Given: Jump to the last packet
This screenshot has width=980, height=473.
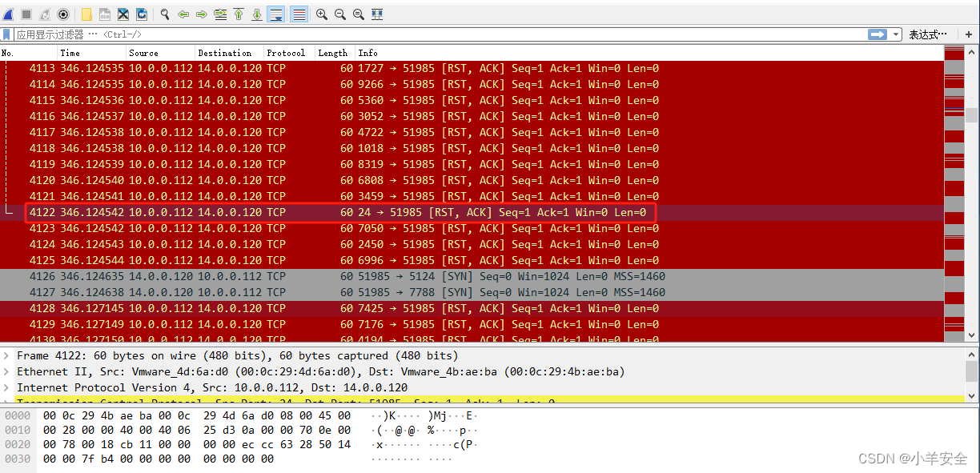Looking at the screenshot, I should [x=256, y=13].
